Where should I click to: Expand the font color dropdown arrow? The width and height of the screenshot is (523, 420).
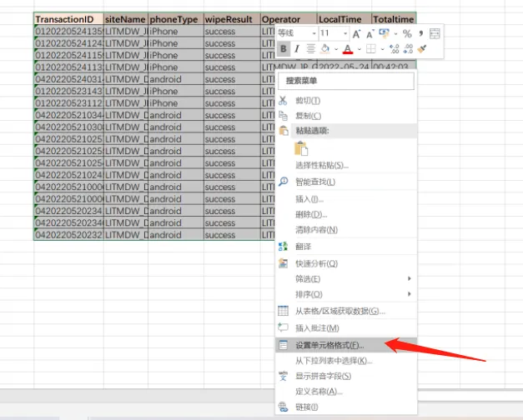pos(360,49)
